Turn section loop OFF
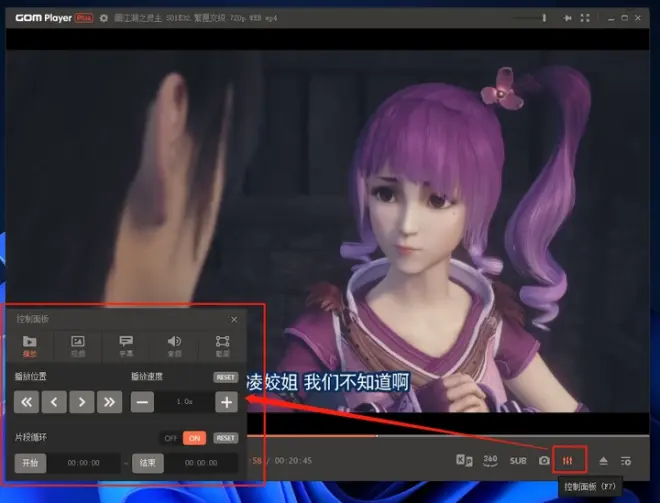The height and width of the screenshot is (503, 660). tap(171, 438)
